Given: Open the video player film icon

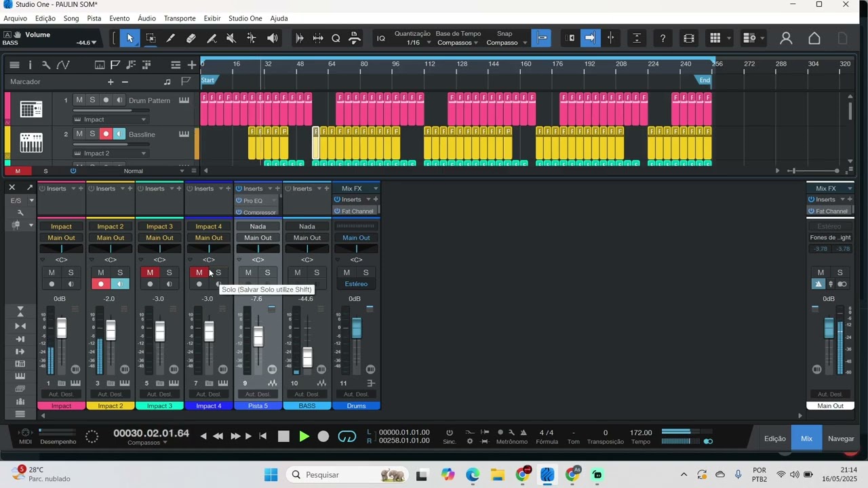Looking at the screenshot, I should click(x=689, y=39).
